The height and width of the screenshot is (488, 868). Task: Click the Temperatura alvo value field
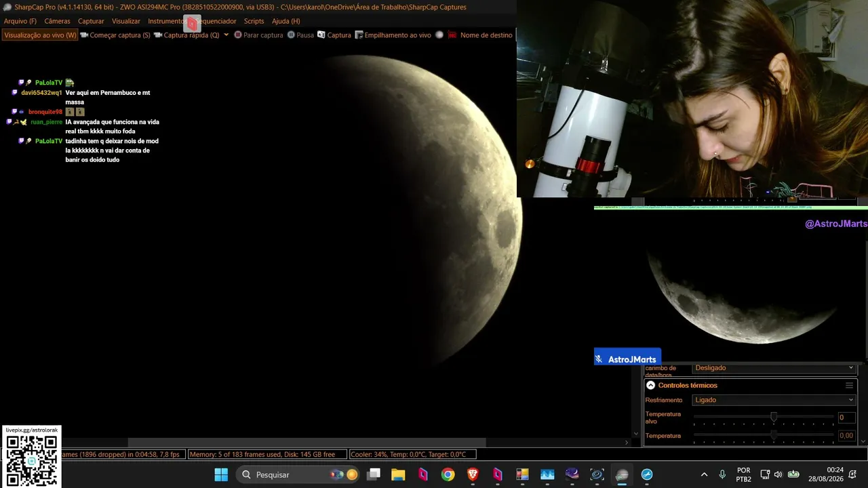click(x=846, y=418)
